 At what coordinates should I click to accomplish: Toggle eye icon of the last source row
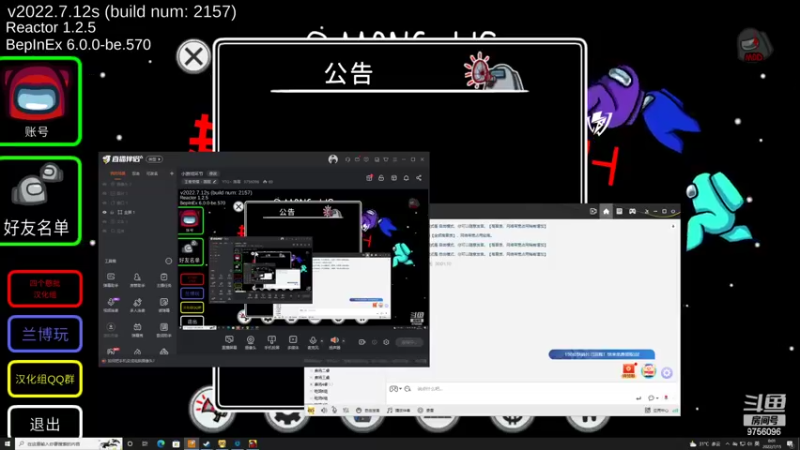pos(105,231)
